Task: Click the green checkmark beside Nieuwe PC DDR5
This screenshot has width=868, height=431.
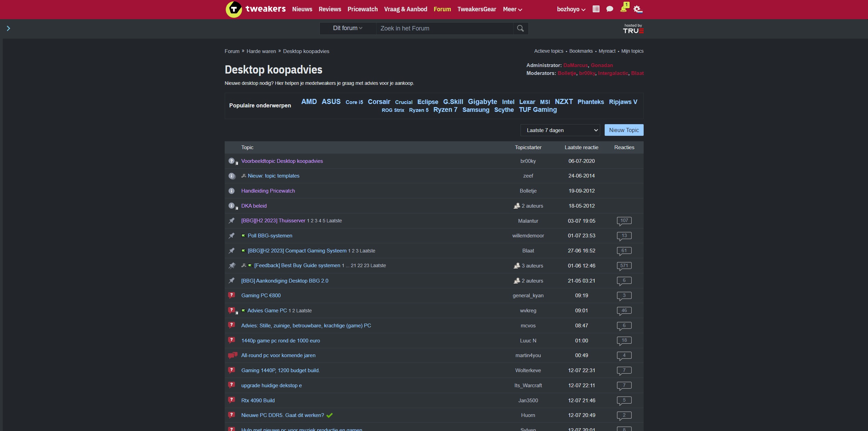Action: pos(329,415)
